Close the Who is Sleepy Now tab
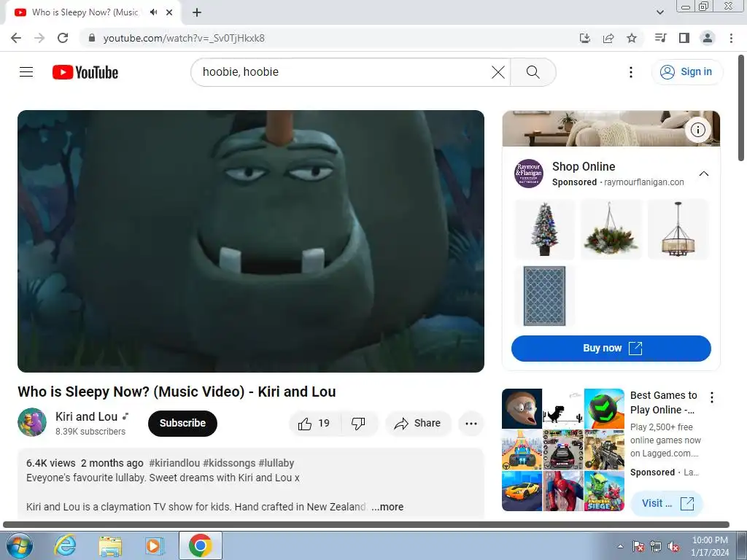 pos(169,12)
